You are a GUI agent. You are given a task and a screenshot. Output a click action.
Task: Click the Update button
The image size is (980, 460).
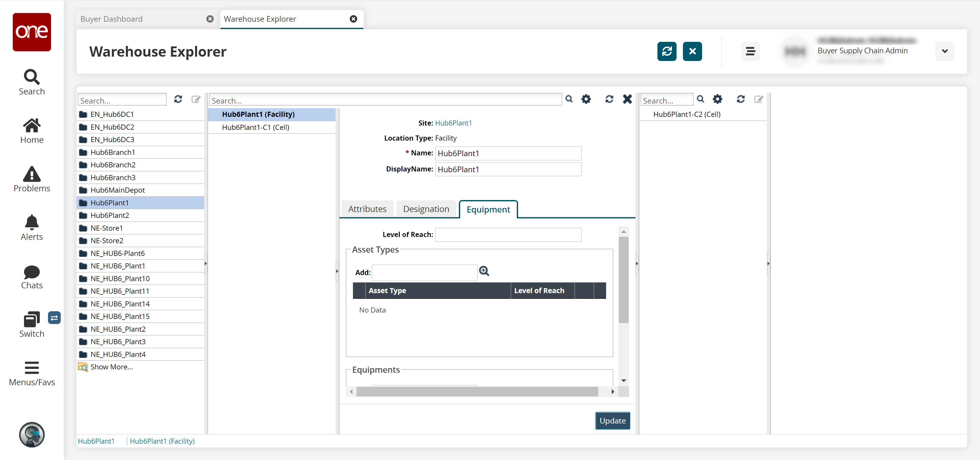612,420
